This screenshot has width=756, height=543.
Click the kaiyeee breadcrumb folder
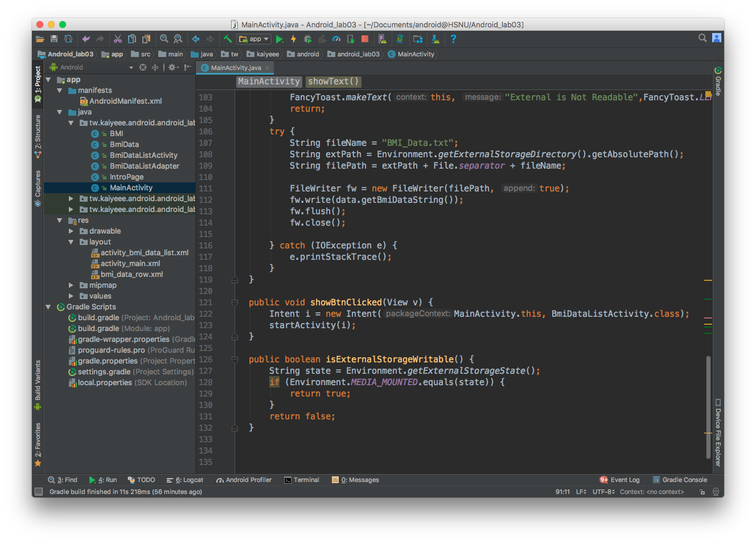(263, 54)
